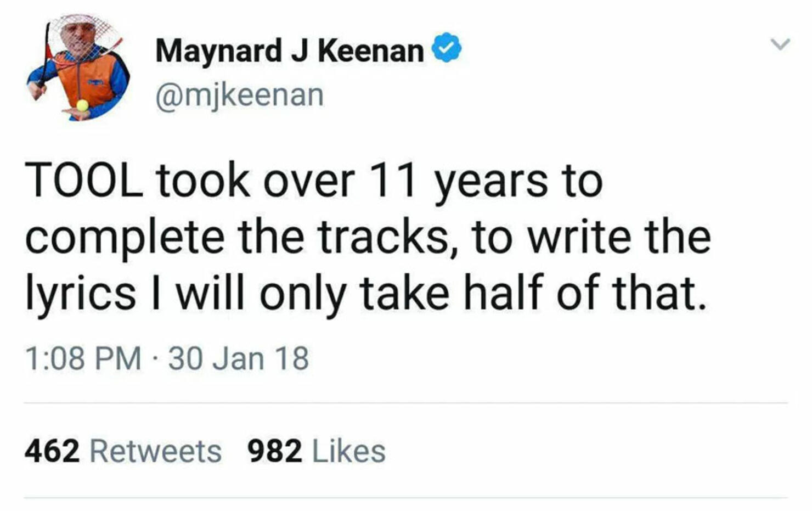Click the word "lyrics" in the tweet

click(x=81, y=293)
